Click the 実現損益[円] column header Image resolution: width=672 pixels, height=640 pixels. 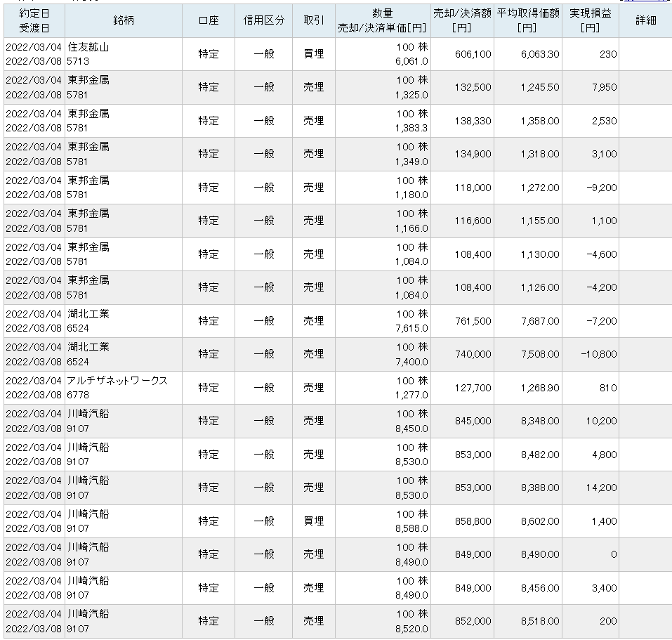[x=590, y=20]
